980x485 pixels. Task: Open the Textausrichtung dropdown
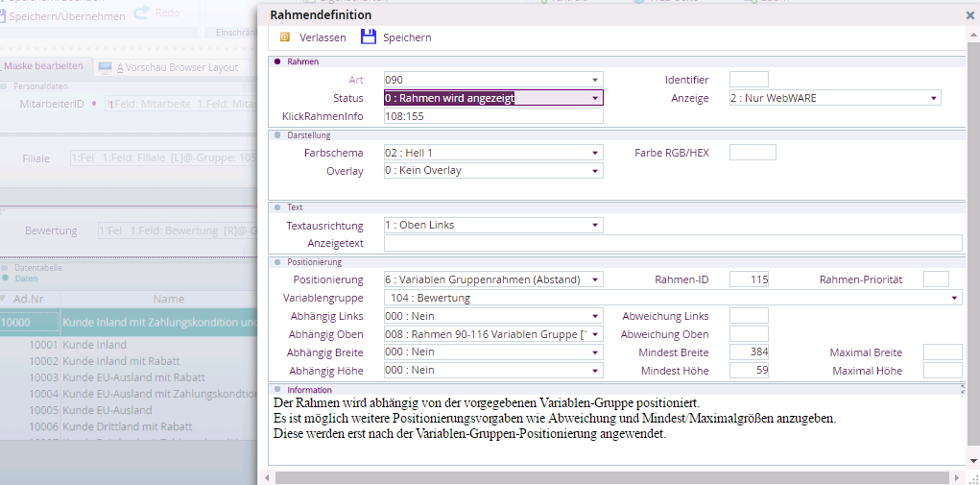coord(595,226)
